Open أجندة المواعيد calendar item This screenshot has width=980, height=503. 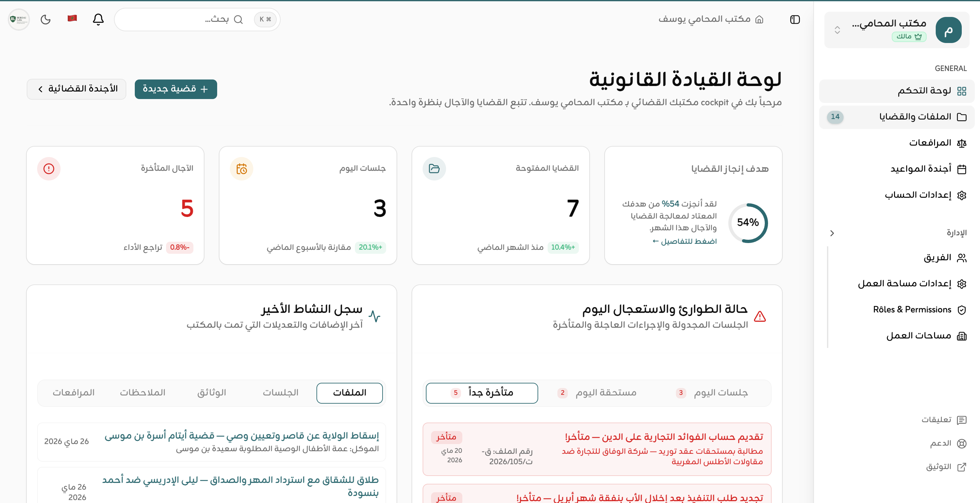tap(897, 169)
